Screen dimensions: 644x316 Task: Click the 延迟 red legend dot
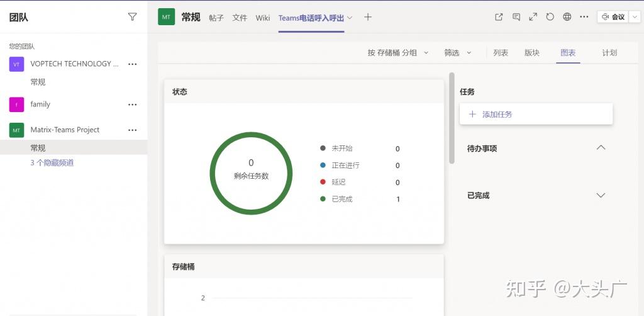[323, 182]
